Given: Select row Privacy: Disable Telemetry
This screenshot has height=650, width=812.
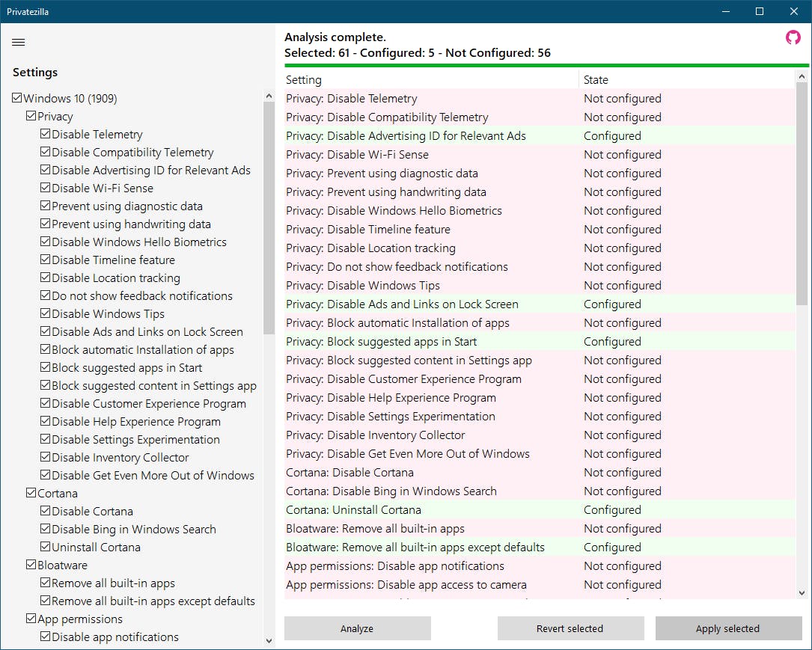Looking at the screenshot, I should [x=540, y=98].
